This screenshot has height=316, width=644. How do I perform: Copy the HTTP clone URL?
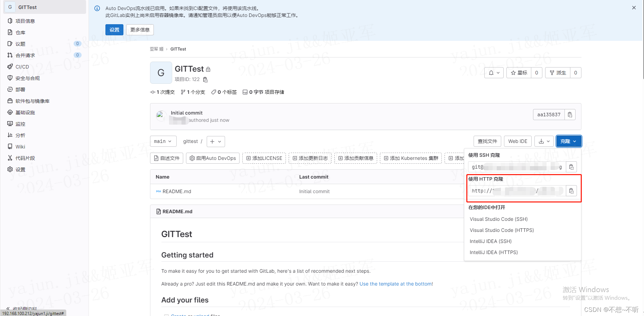pyautogui.click(x=571, y=191)
